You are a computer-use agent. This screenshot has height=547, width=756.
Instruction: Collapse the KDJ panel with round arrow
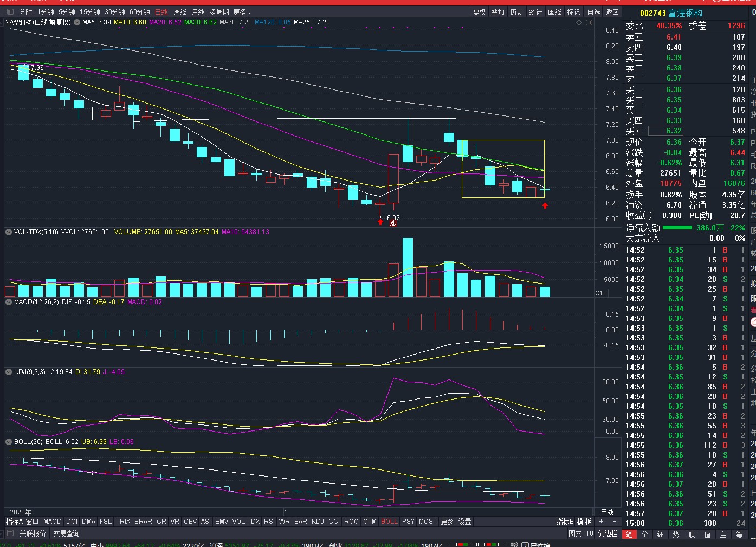(9, 372)
